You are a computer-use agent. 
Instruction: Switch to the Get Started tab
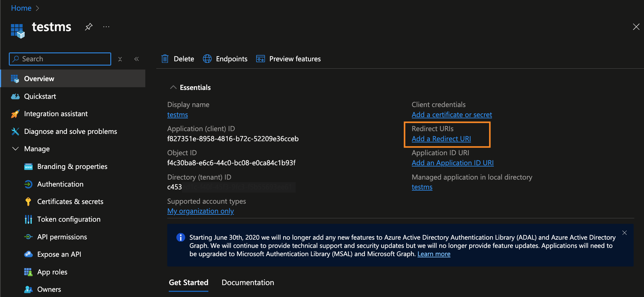[x=189, y=283]
